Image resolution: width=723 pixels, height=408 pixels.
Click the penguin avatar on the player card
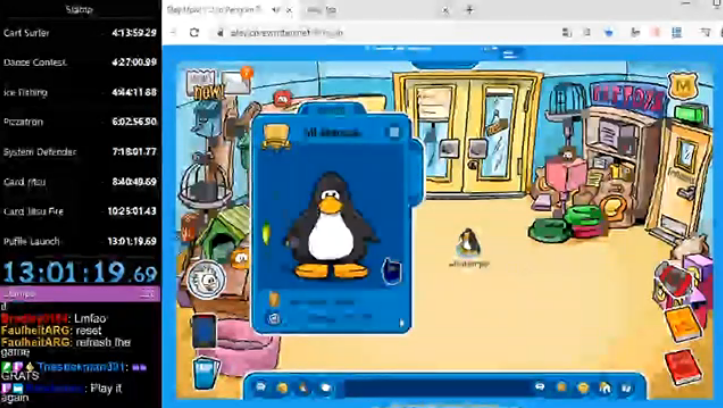[x=331, y=226]
